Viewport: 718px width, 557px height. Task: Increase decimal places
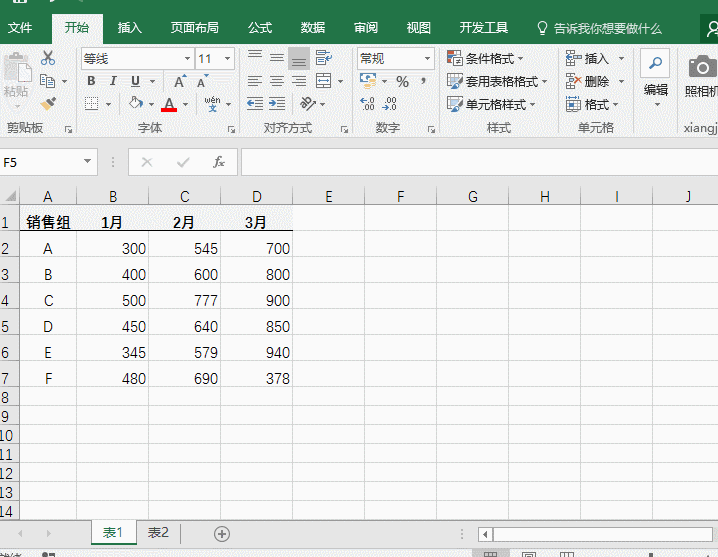click(367, 104)
